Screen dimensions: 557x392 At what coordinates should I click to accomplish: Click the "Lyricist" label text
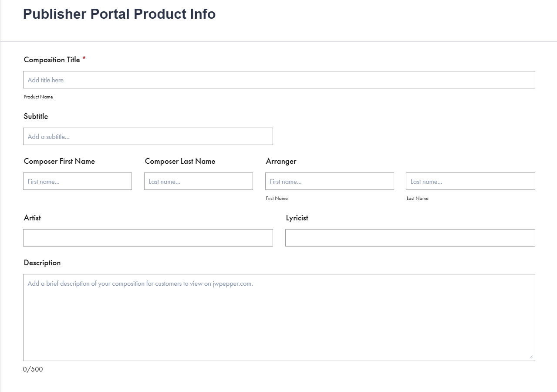point(297,218)
